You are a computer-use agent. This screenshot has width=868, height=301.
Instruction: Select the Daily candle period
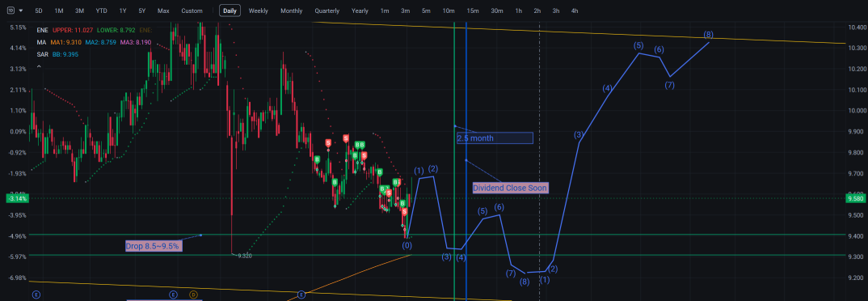click(230, 11)
